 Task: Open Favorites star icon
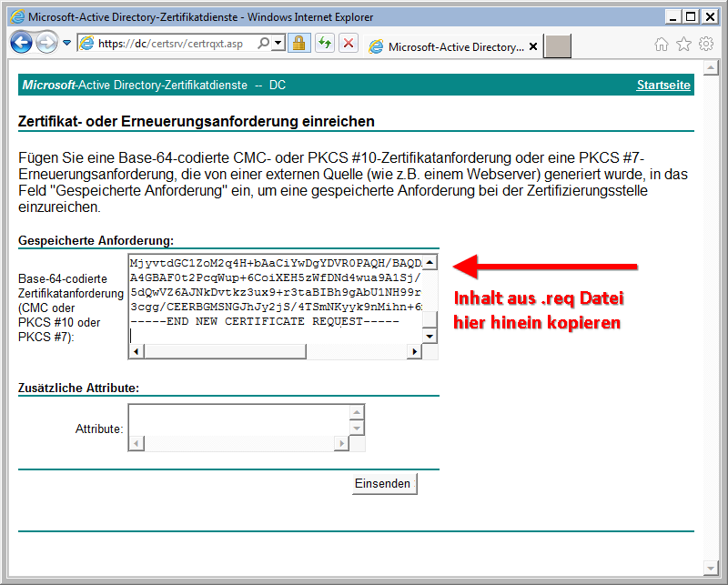coord(683,44)
